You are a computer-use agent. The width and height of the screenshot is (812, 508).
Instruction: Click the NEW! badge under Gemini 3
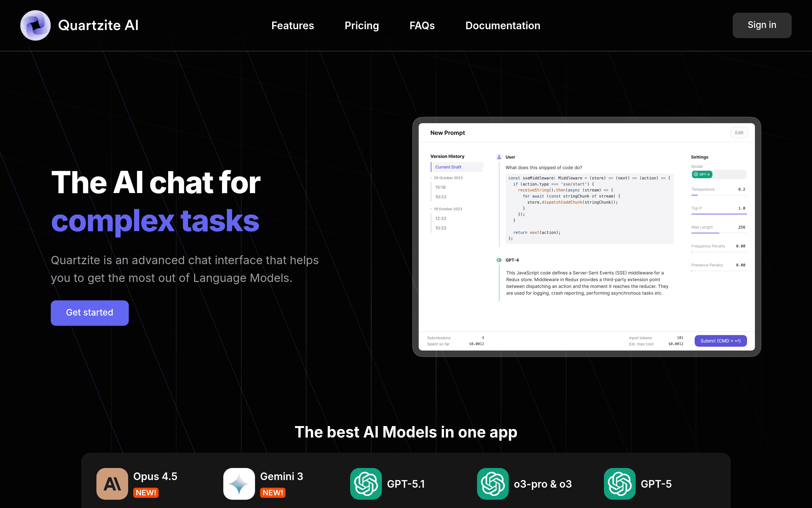[x=273, y=492]
